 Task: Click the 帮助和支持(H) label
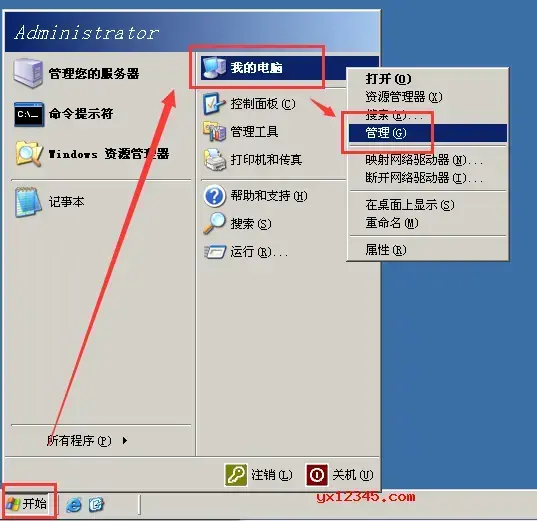click(x=269, y=196)
